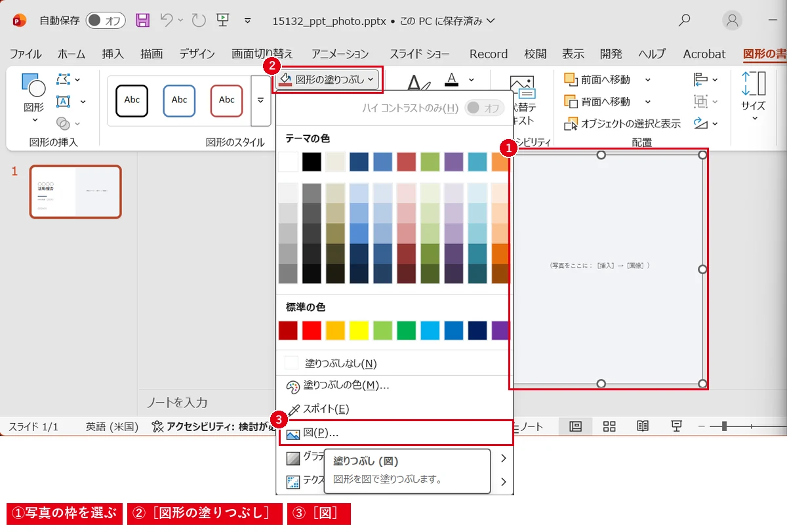
Task: Choose 塗りつぶしなし(N) no fill option
Action: 395,363
